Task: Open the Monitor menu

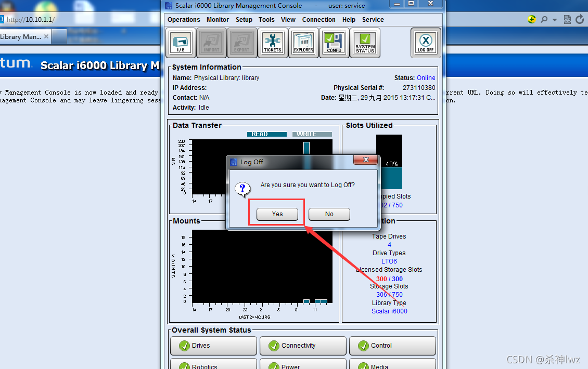Action: (x=218, y=19)
